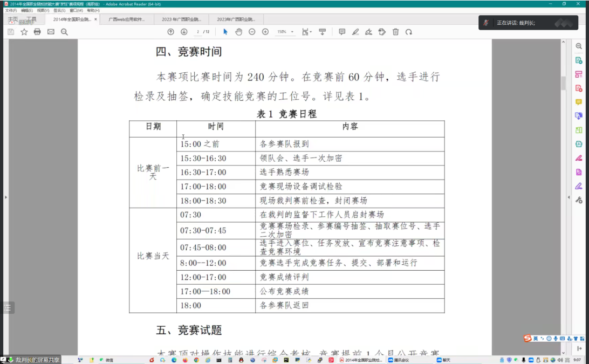Toggle scrolling mode toolbar icon
This screenshot has width=589, height=364.
323,32
